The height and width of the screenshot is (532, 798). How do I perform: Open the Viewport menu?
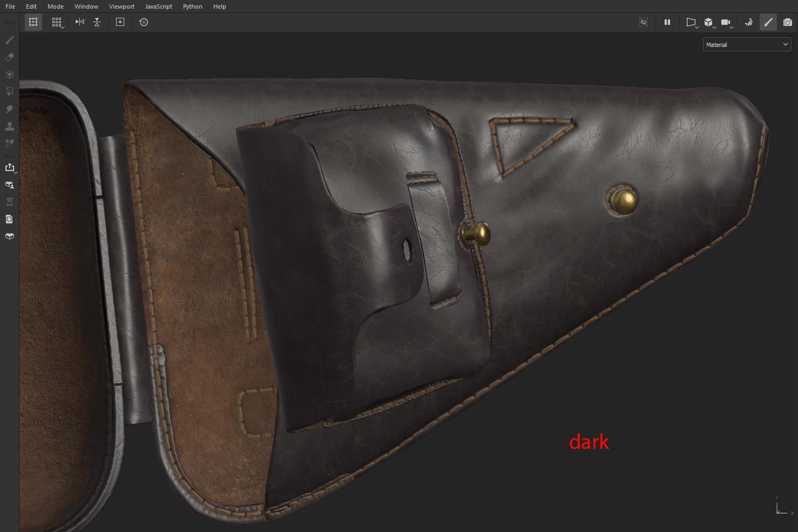[x=121, y=6]
